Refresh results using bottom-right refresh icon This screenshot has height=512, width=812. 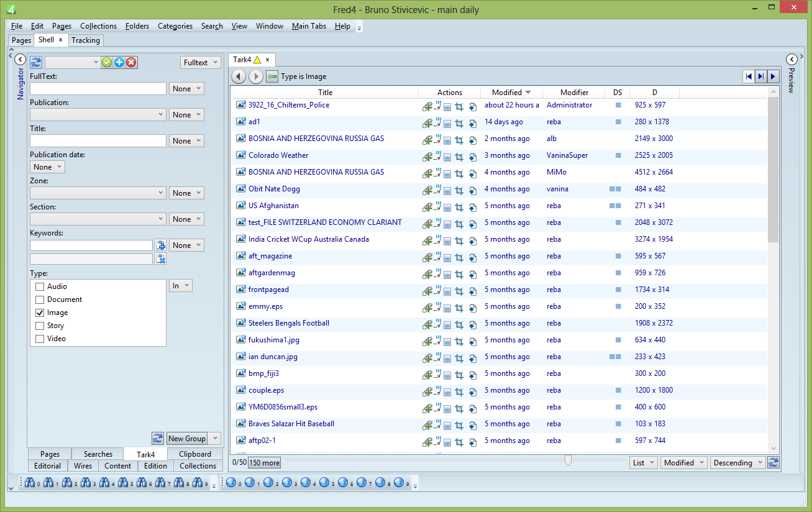(x=773, y=462)
